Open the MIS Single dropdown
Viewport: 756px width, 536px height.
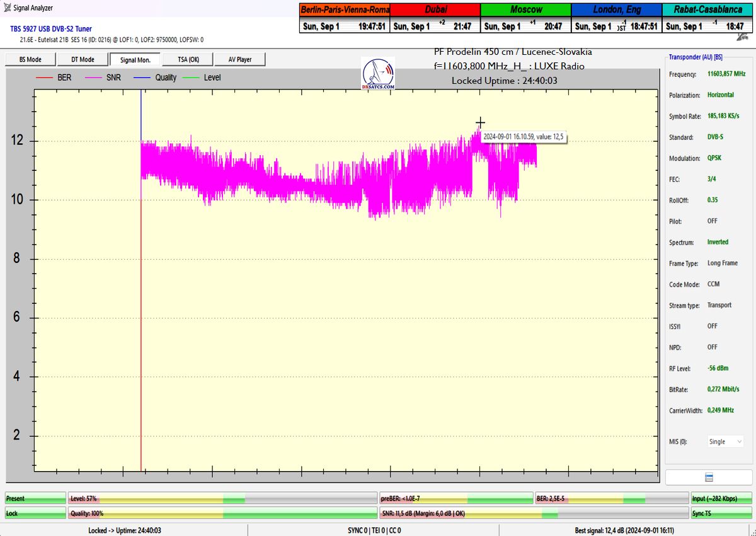coord(725,441)
